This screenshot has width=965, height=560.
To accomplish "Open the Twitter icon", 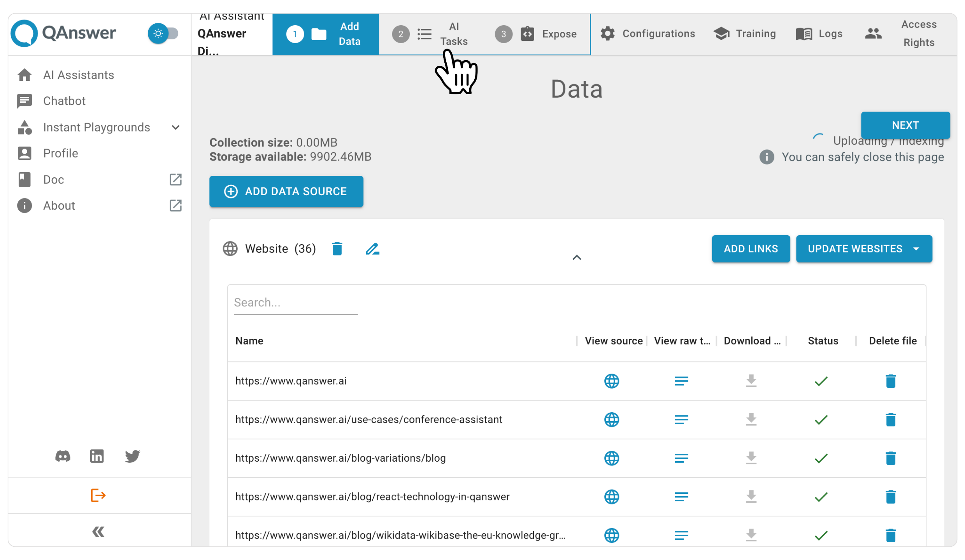I will pyautogui.click(x=132, y=456).
